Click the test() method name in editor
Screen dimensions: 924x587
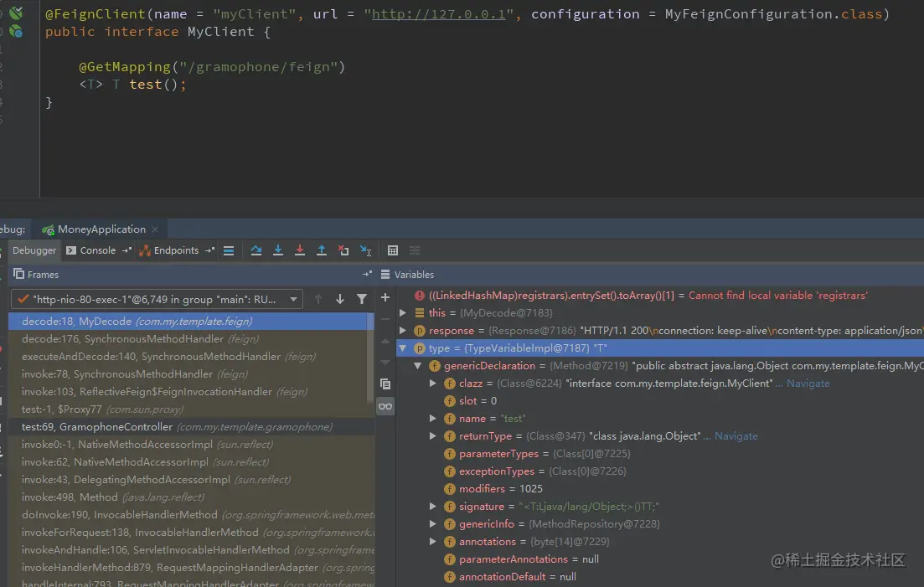click(x=146, y=85)
